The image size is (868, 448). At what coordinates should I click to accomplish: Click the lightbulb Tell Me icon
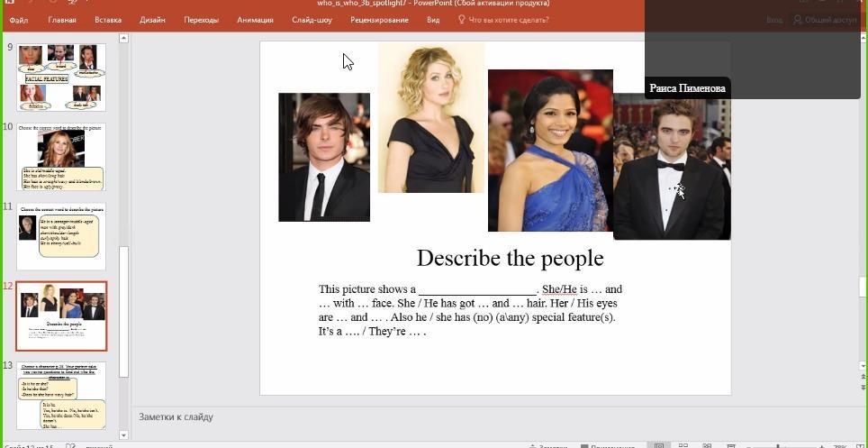point(462,20)
